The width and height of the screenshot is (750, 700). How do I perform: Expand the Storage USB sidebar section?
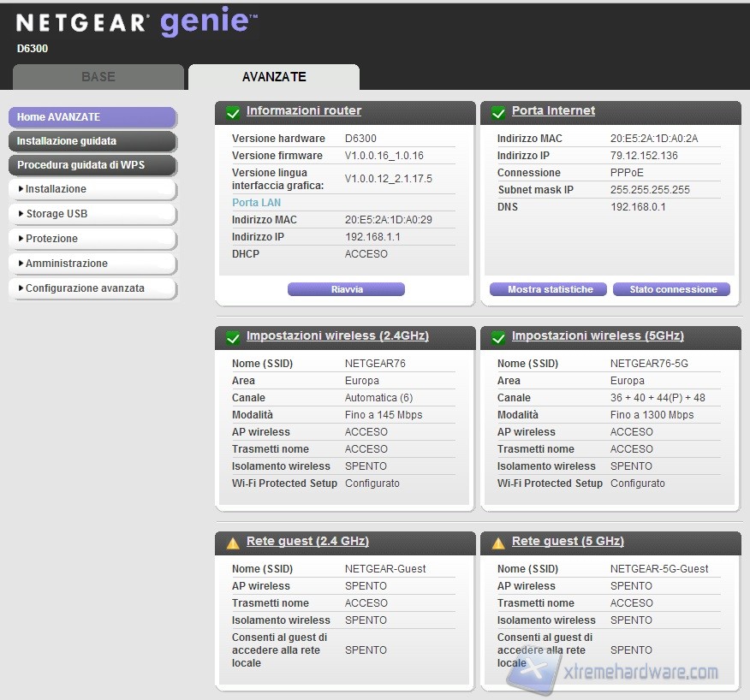[x=92, y=214]
